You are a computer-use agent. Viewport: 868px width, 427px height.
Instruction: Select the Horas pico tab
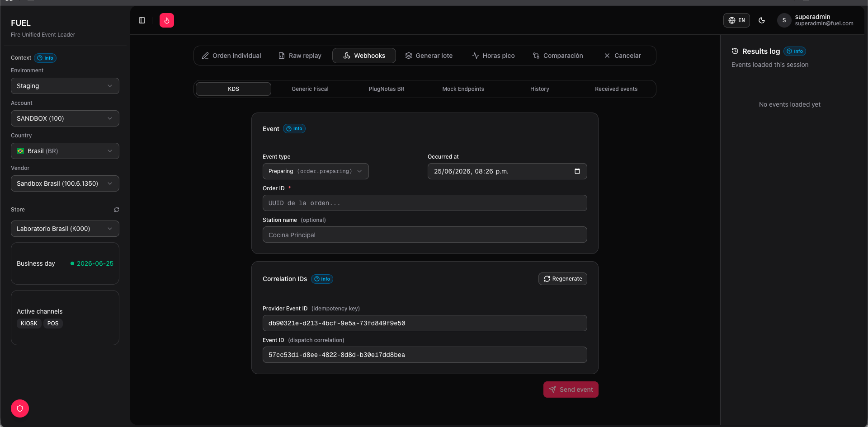(494, 56)
